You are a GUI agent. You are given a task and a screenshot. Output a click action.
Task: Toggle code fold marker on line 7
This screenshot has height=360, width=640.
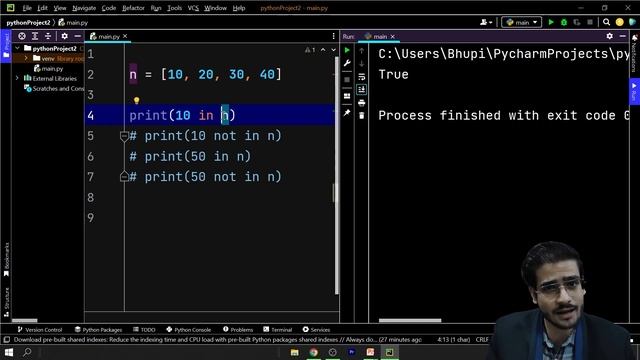click(124, 177)
